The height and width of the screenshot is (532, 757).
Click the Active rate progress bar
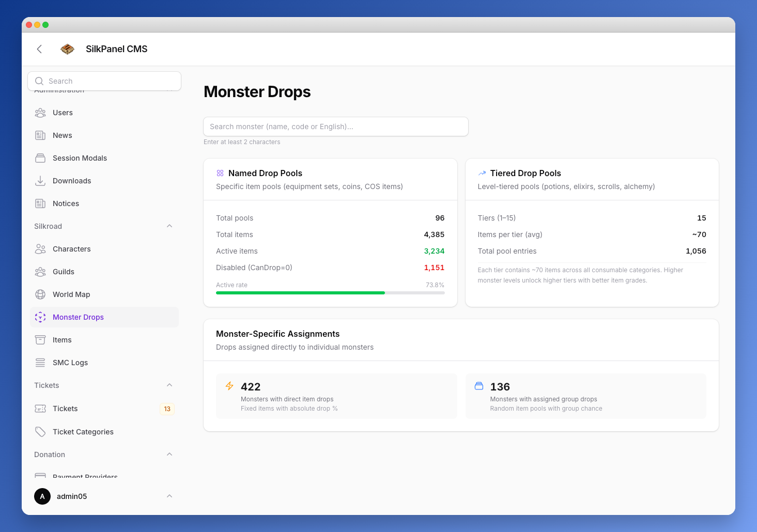point(330,293)
